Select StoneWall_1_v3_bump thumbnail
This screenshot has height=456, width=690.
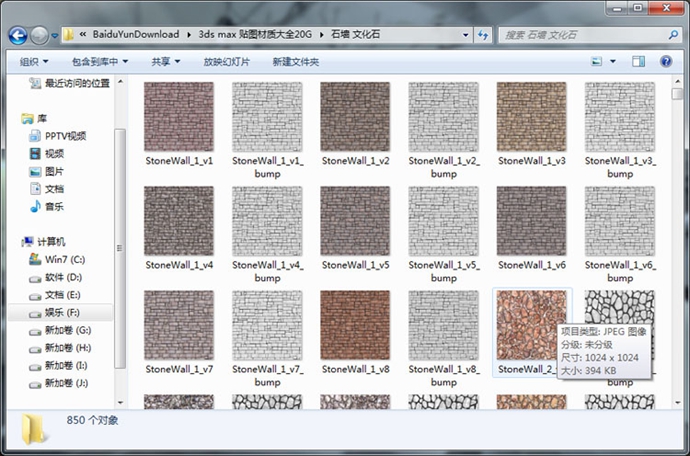click(x=620, y=117)
